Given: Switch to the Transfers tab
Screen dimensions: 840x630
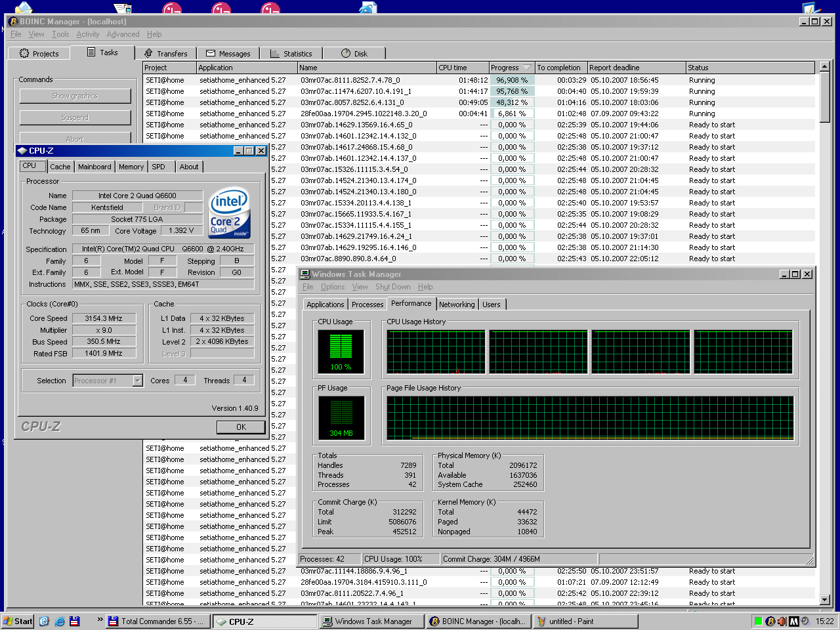Looking at the screenshot, I should click(165, 54).
